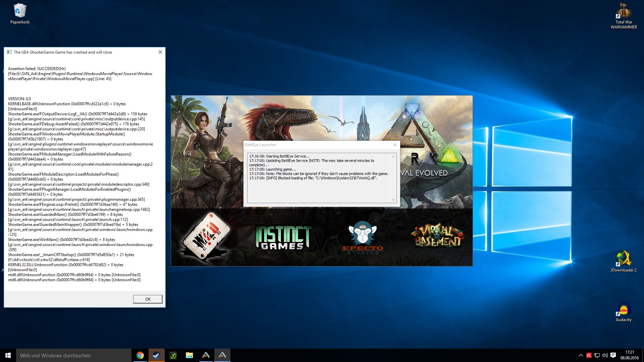644x362 pixels.
Task: Open the Windows Start menu
Action: coord(8,355)
